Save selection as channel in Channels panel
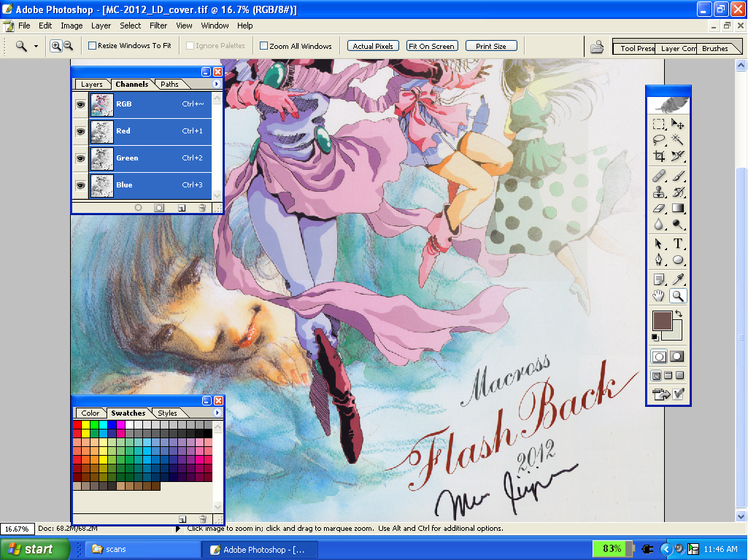The image size is (748, 560). (159, 208)
